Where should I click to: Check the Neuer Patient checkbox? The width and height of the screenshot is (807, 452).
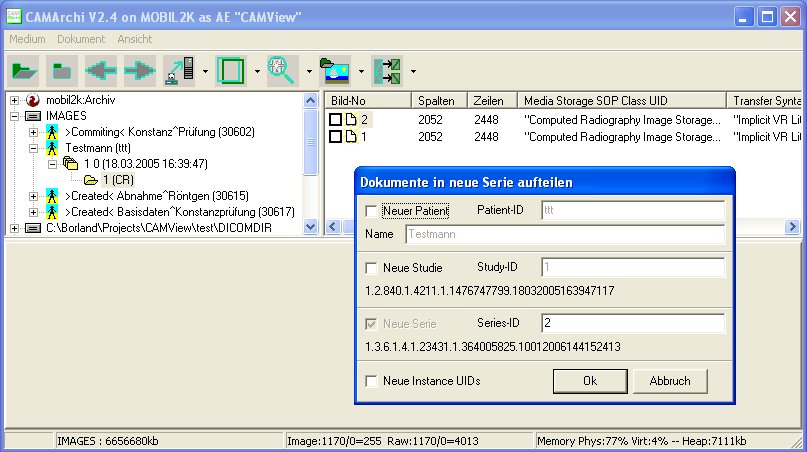click(x=371, y=211)
